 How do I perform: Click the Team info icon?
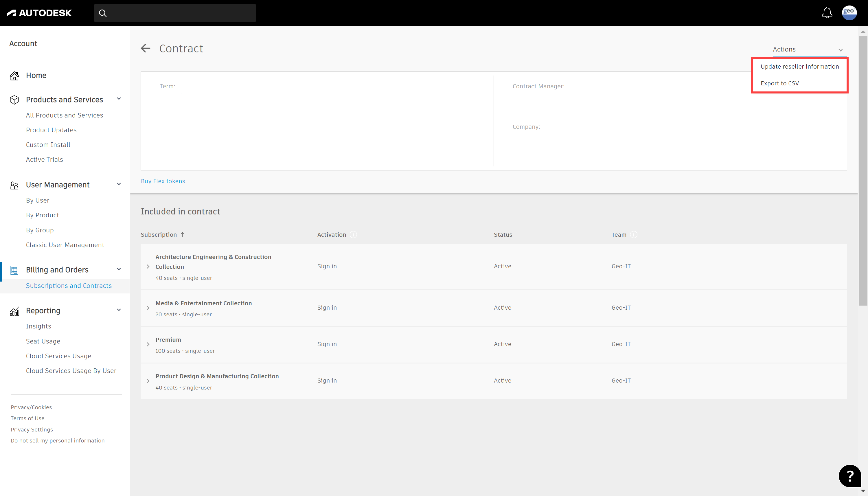[x=634, y=235]
